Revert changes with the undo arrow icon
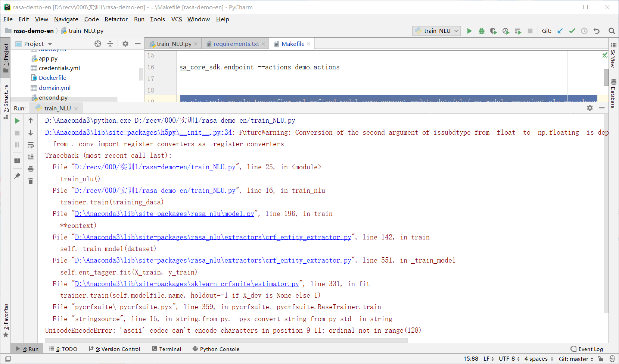Screen dimensions: 619x364 pyautogui.click(x=597, y=31)
